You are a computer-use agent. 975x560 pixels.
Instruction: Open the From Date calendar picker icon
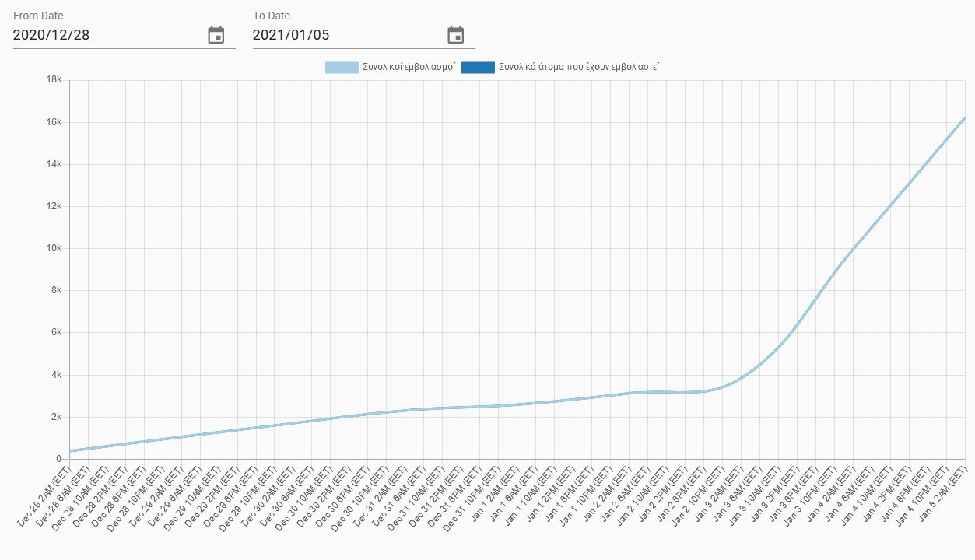click(216, 35)
